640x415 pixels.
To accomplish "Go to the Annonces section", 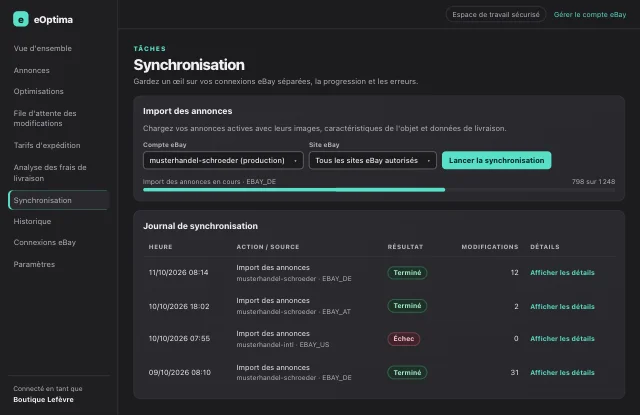I will 31,70.
